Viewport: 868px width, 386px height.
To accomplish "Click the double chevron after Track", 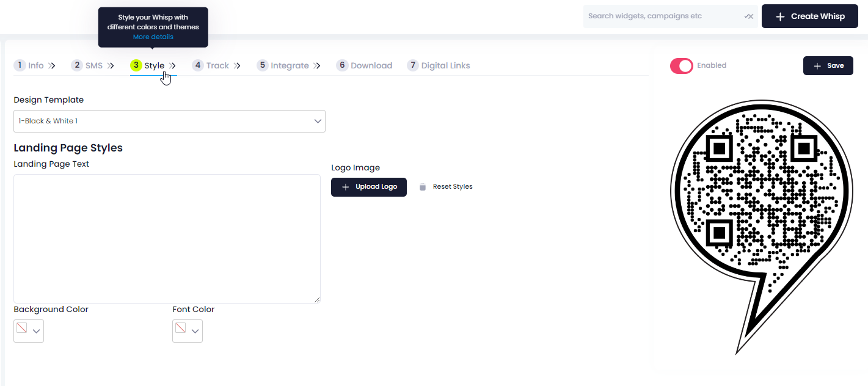I will (x=237, y=66).
